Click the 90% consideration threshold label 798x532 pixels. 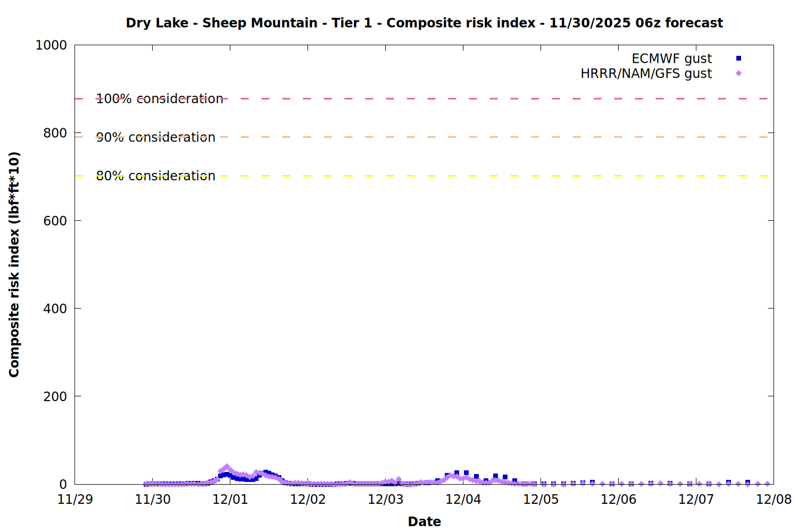coord(156,137)
